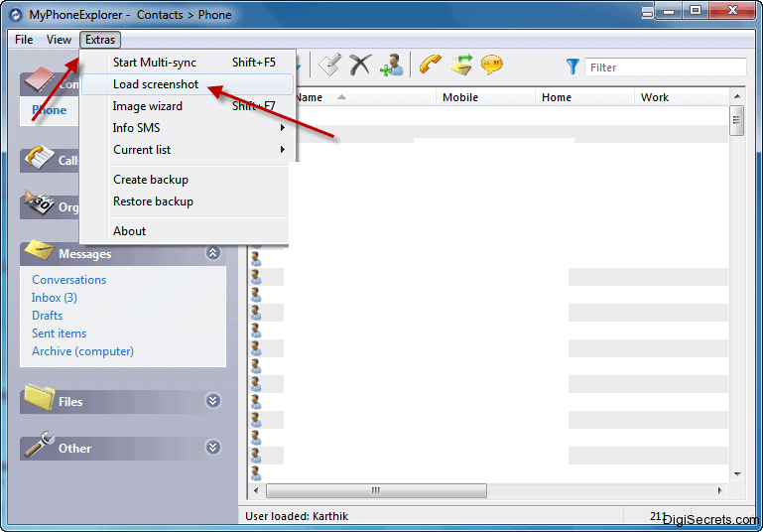Click vertical scrollbar down arrow
763x532 pixels.
[737, 474]
